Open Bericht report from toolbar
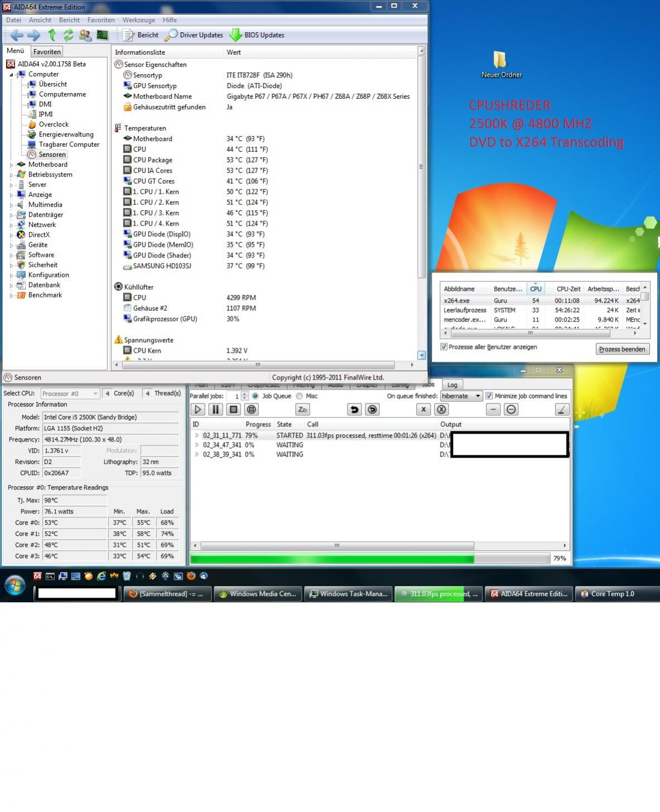Image resolution: width=660 pixels, height=812 pixels. pyautogui.click(x=141, y=35)
